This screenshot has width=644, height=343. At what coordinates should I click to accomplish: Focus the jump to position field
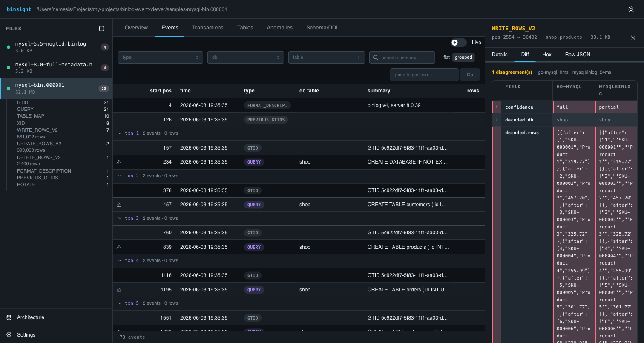(x=424, y=75)
